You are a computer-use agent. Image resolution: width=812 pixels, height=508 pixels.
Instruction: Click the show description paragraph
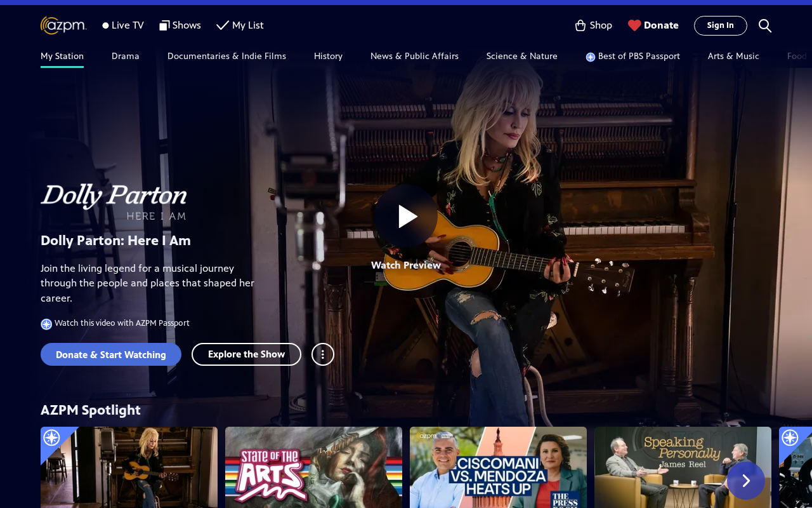147,283
